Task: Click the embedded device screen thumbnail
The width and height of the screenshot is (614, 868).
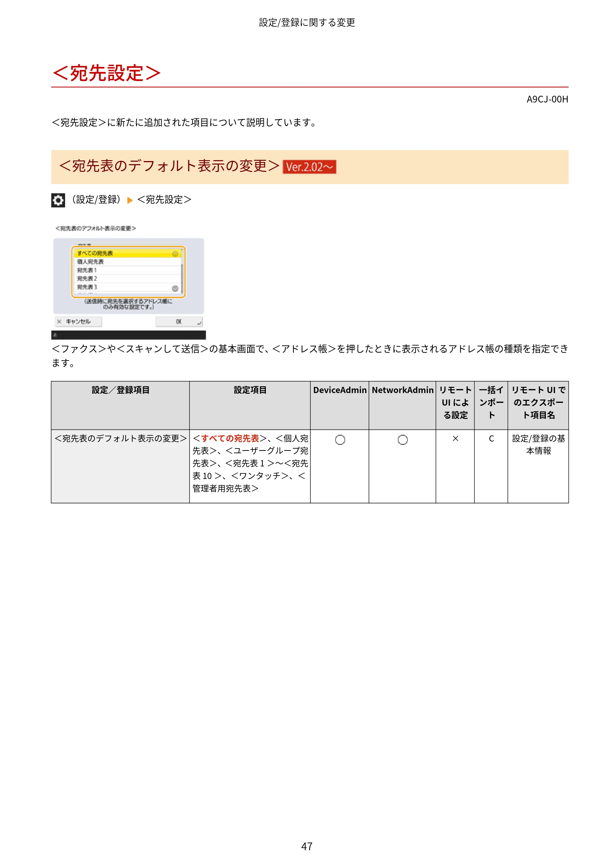Action: (129, 282)
